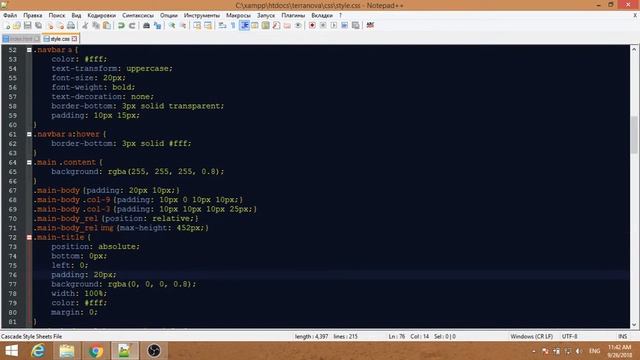Toggle show all characters pilcrow icon
Image resolution: width=640 pixels, height=360 pixels.
click(x=233, y=26)
